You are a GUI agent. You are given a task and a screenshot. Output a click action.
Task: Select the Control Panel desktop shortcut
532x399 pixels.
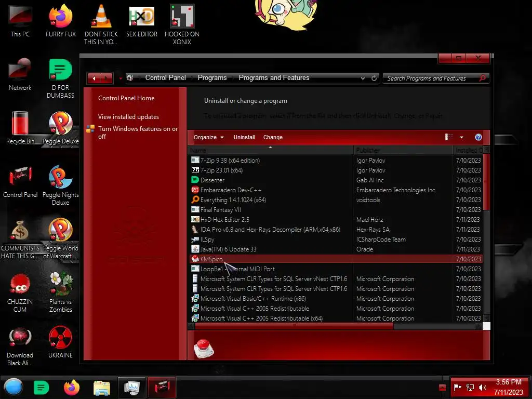click(20, 181)
